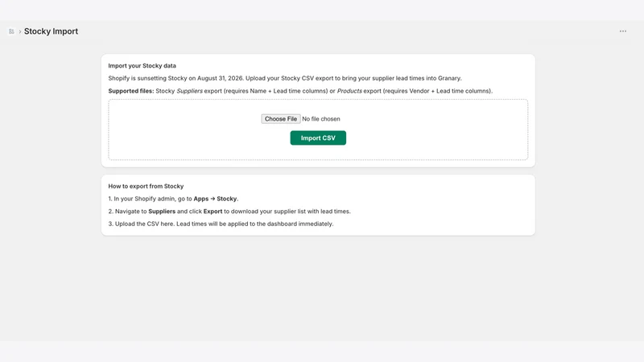The width and height of the screenshot is (644, 362).
Task: Click the 'How to export from Stocky' heading
Action: pyautogui.click(x=146, y=186)
